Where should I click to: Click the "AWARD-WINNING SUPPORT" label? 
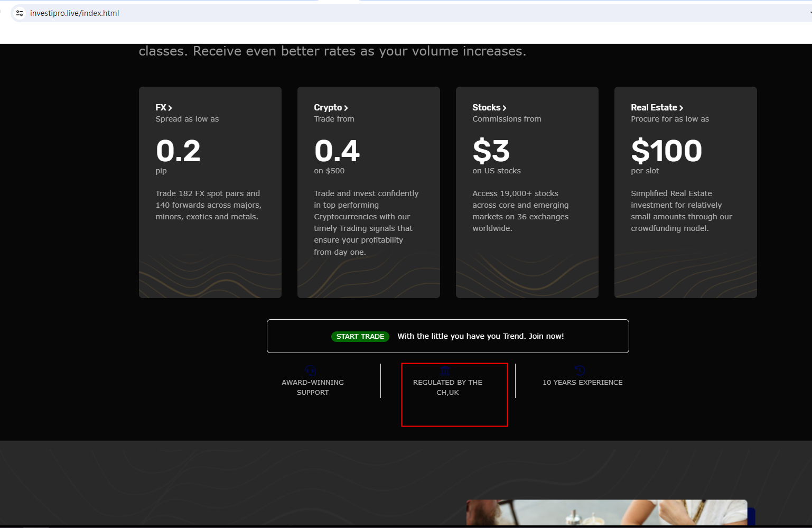[x=313, y=387]
